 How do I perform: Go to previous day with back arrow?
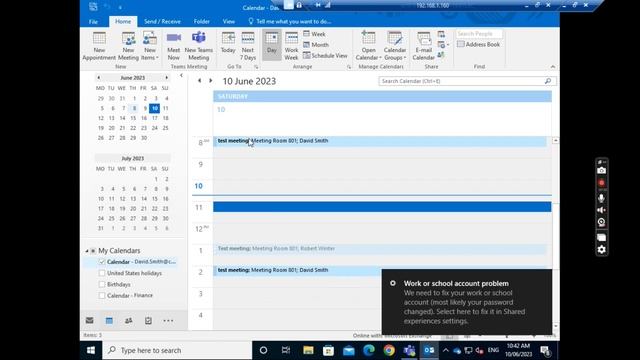(199, 81)
